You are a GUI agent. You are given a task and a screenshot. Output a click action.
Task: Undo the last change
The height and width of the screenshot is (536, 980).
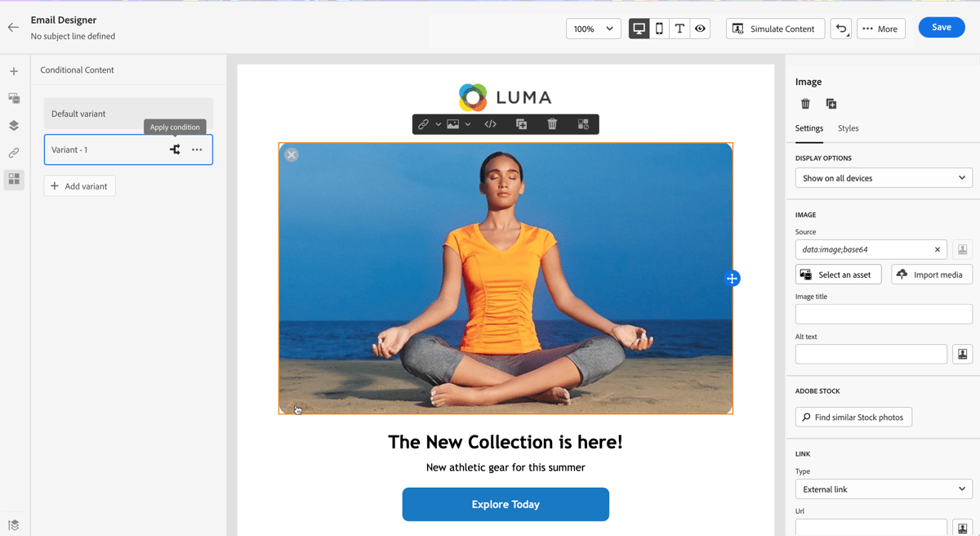coord(840,28)
